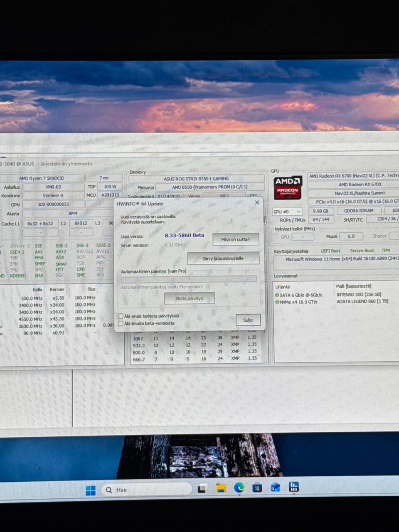Click the '933.3' memory timing row
Screen dimensions: 399x532
[195, 345]
